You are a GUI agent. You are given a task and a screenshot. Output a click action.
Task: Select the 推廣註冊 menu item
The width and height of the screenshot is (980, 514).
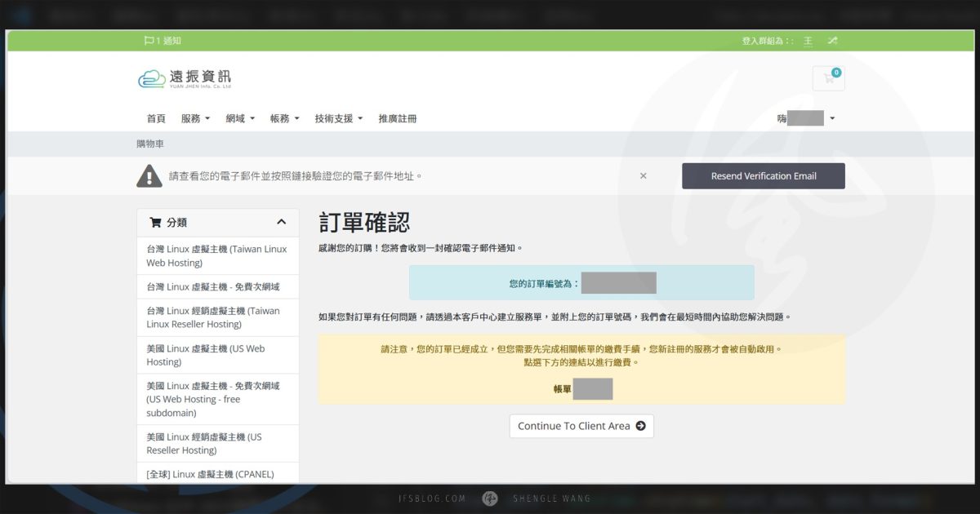tap(399, 117)
